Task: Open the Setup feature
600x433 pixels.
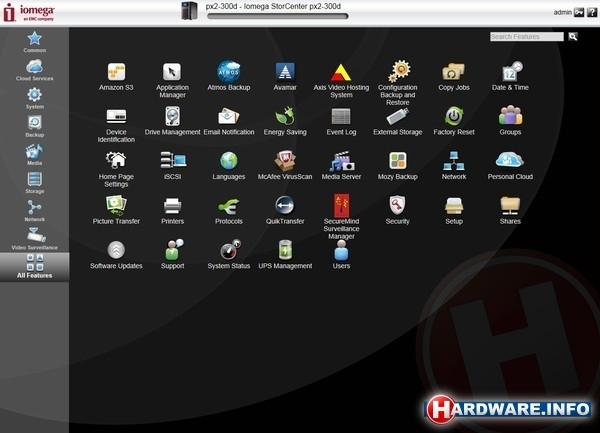Action: 454,211
